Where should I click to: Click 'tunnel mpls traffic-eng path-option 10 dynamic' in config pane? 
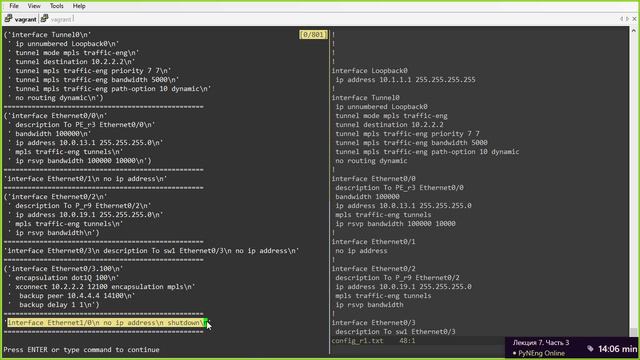click(427, 151)
